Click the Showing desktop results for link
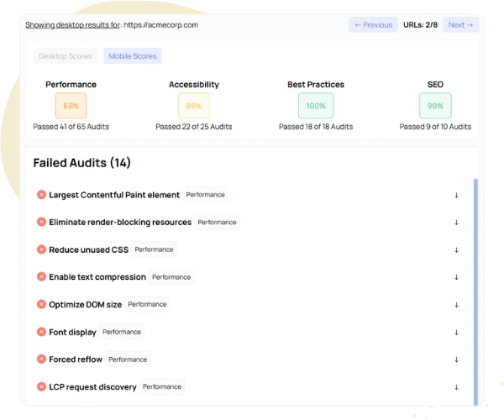Image resolution: width=504 pixels, height=420 pixels. [x=72, y=24]
